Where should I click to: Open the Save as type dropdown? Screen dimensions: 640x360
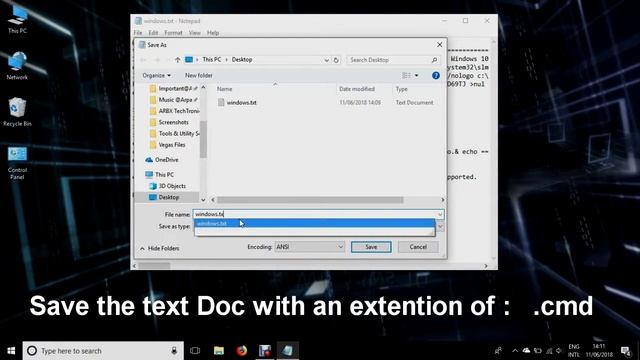pyautogui.click(x=440, y=226)
